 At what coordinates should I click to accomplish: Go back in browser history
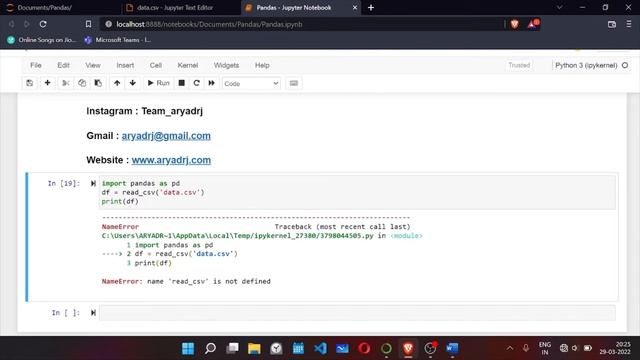point(11,24)
